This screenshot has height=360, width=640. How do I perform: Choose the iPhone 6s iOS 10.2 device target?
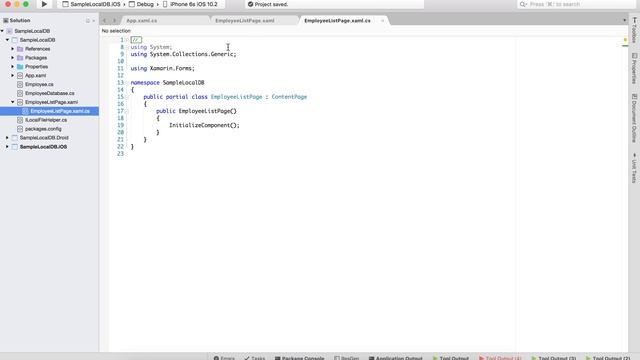pyautogui.click(x=190, y=4)
